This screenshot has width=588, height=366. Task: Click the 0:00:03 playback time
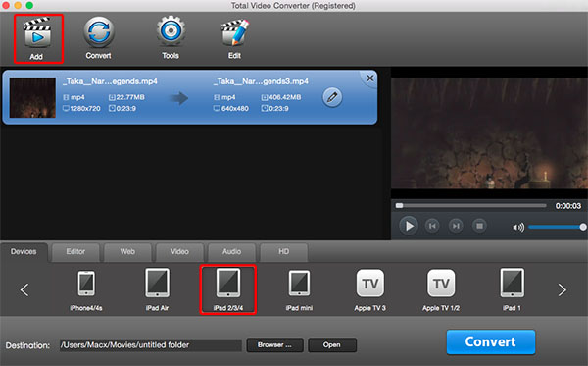point(568,206)
